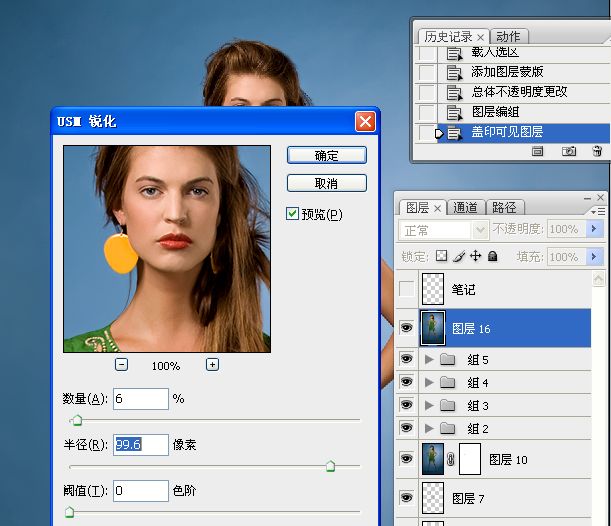Screen dimensions: 611x526
Task: Click the 组 5 folder icon
Action: click(448, 359)
